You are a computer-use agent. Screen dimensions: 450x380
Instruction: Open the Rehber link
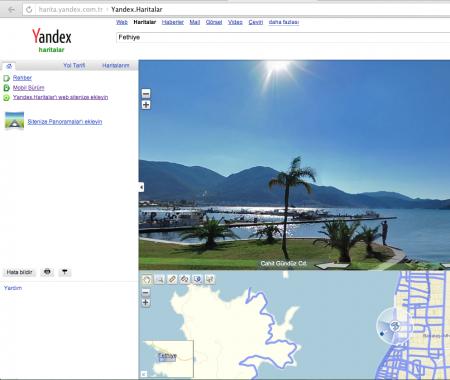click(x=22, y=78)
